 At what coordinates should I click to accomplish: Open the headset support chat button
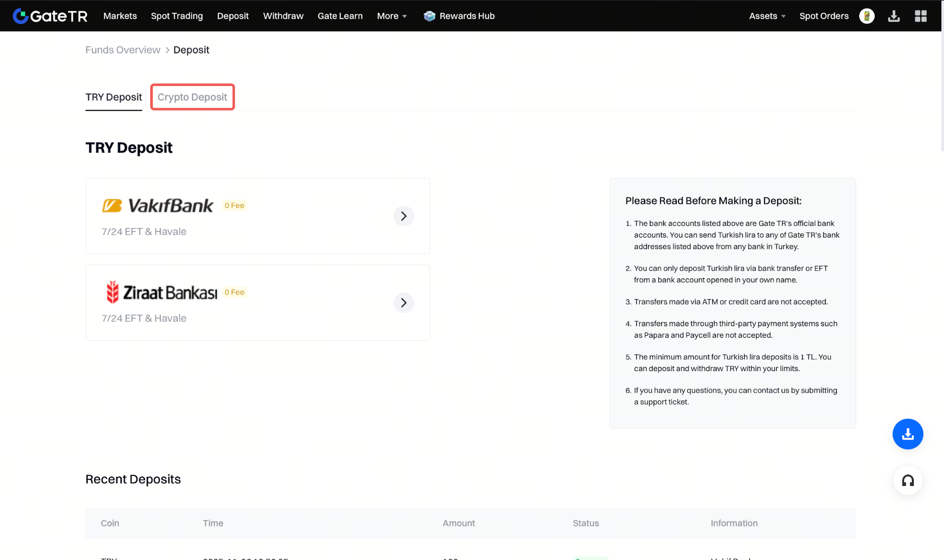(907, 481)
